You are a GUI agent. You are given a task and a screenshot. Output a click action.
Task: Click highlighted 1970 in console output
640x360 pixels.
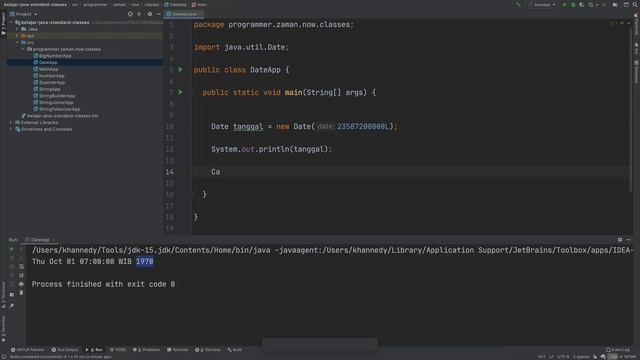coord(144,262)
